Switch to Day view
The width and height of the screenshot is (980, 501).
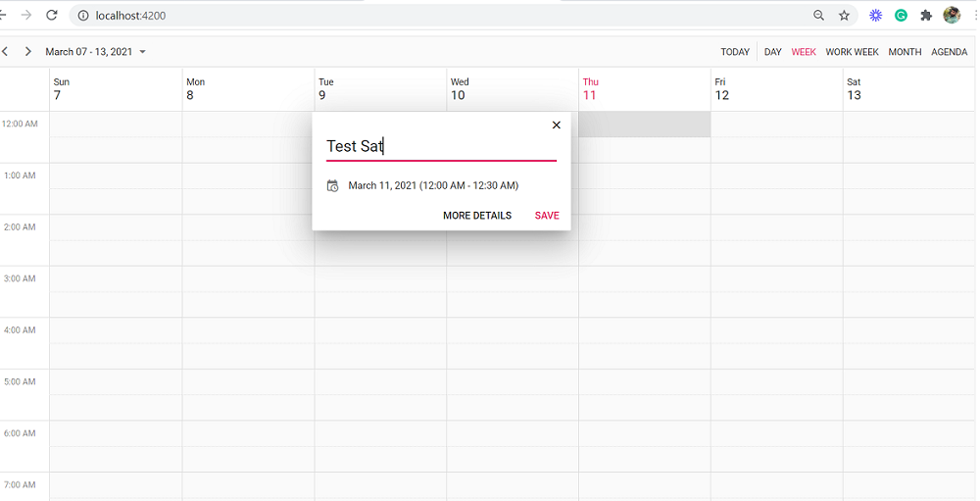coord(772,52)
